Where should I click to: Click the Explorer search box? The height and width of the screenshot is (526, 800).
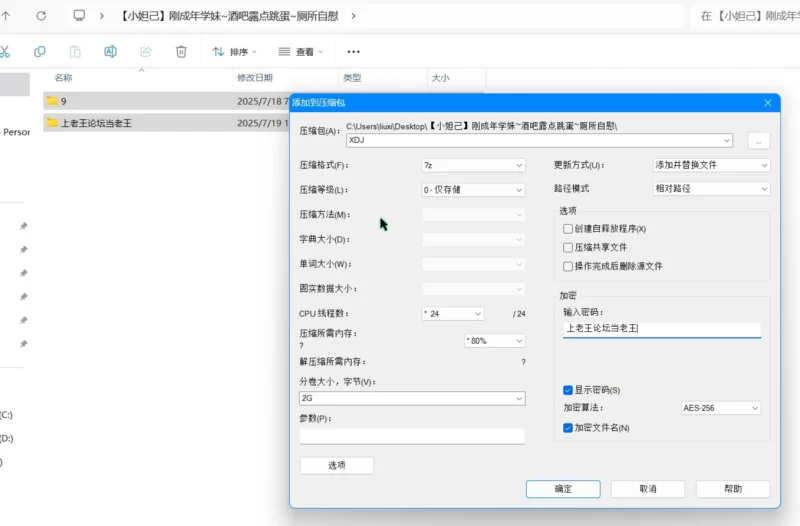(745, 16)
